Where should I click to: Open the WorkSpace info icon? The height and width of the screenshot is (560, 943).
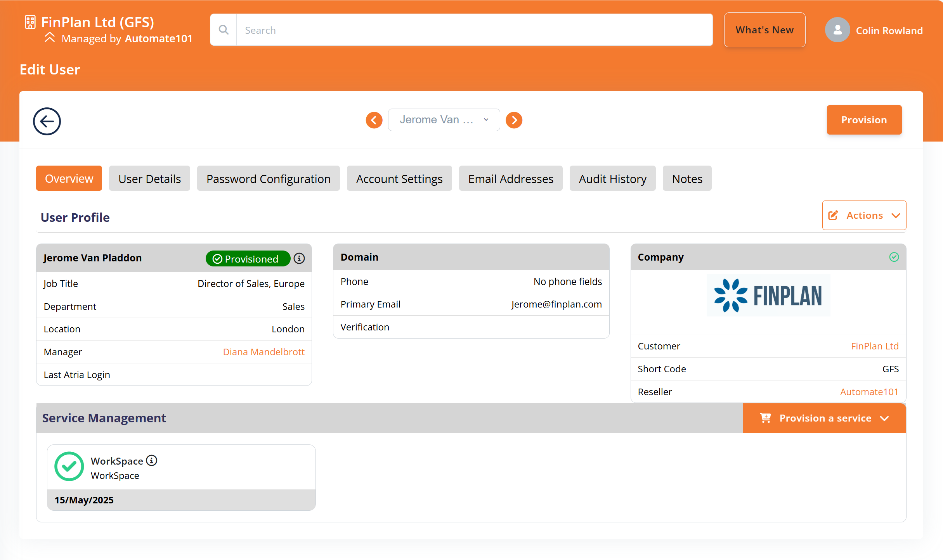(151, 461)
